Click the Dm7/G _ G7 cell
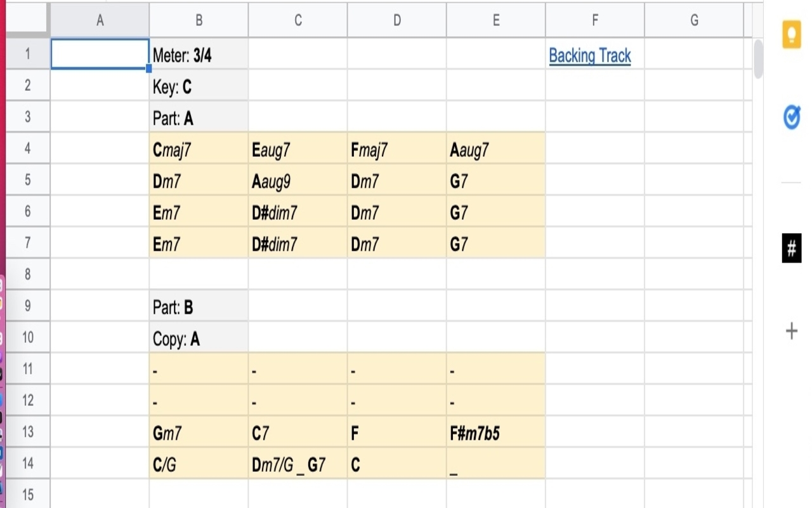 298,464
